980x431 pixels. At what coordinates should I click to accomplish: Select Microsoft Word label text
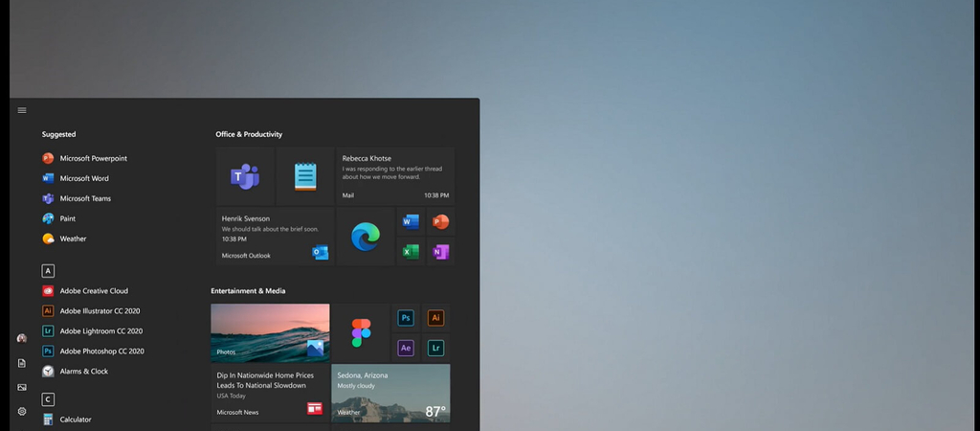click(84, 178)
